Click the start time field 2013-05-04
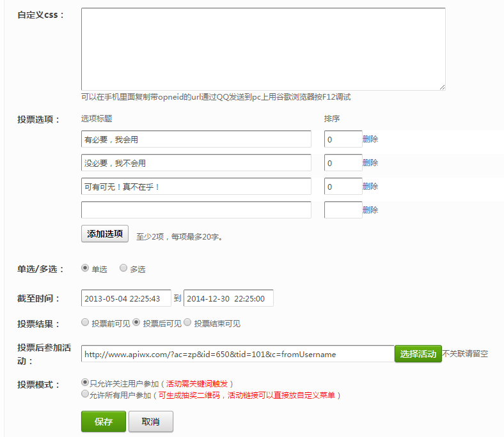The image size is (504, 437). click(x=126, y=298)
